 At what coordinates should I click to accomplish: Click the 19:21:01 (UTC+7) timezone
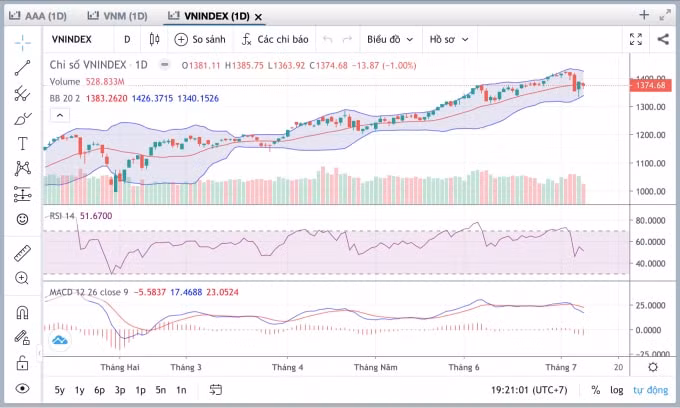pos(529,390)
